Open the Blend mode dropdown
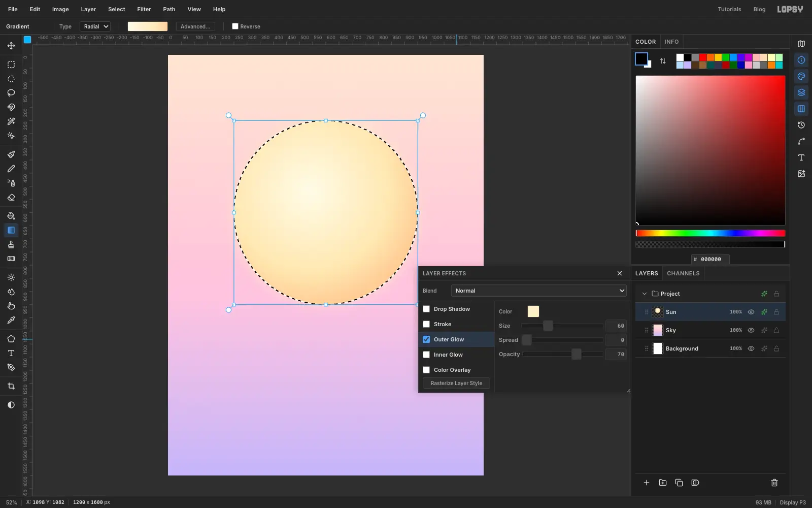Screen dimensions: 812x508 (539, 291)
